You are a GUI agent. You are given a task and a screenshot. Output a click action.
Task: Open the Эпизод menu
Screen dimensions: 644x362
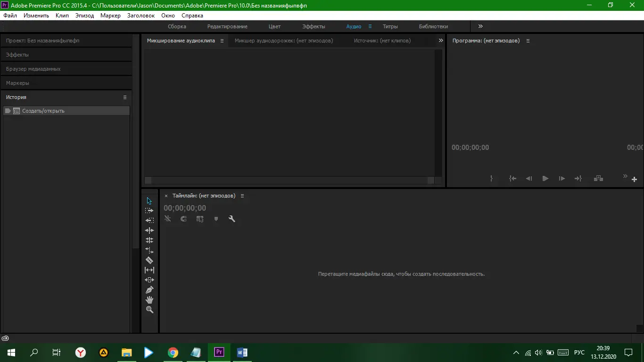click(x=84, y=16)
